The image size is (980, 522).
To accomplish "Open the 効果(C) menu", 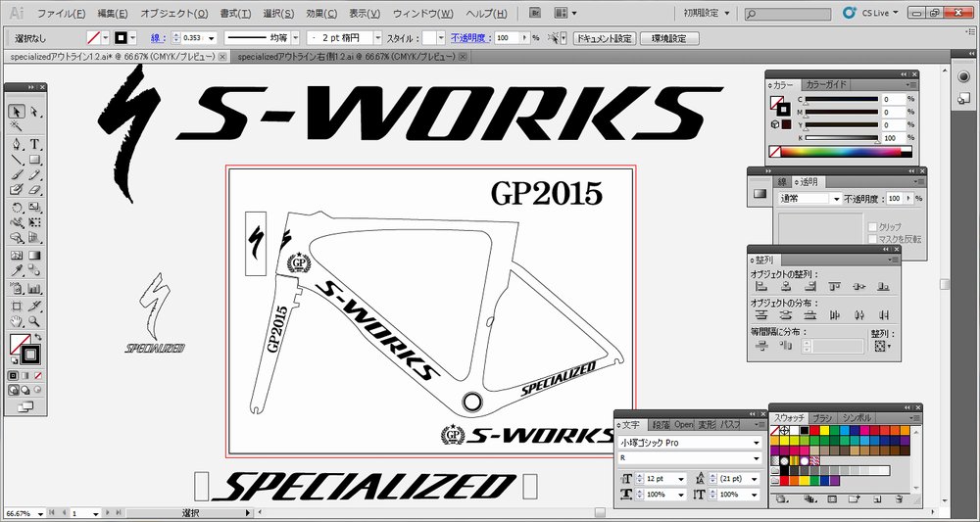I will (321, 13).
